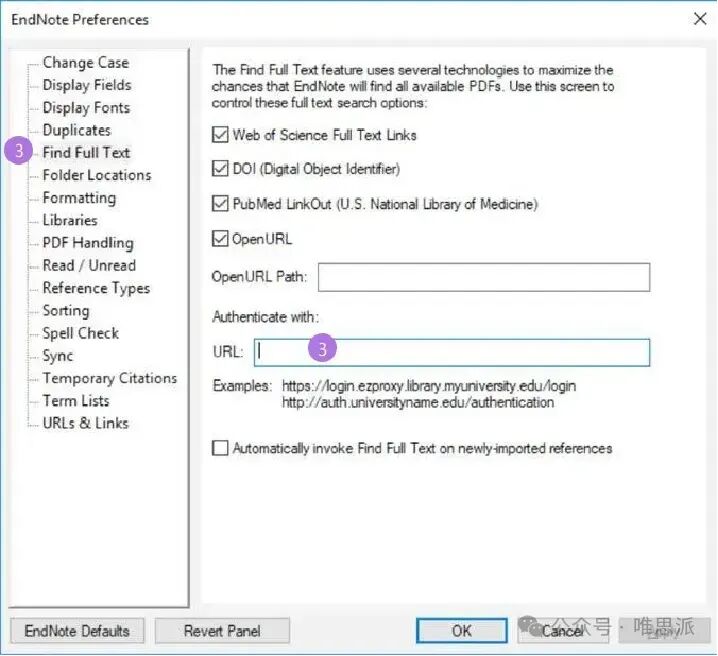The width and height of the screenshot is (718, 656).
Task: Confirm preferences with OK button
Action: (462, 631)
